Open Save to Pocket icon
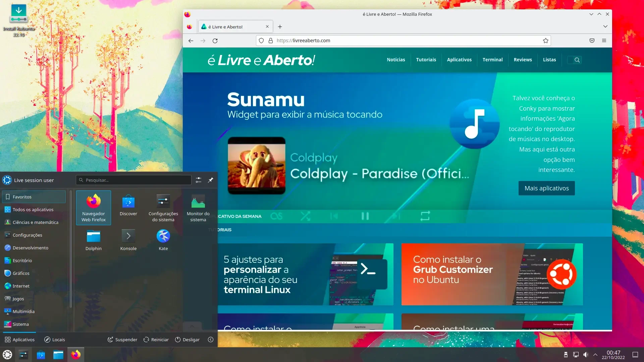Screen dimensions: 644x362 pyautogui.click(x=592, y=41)
